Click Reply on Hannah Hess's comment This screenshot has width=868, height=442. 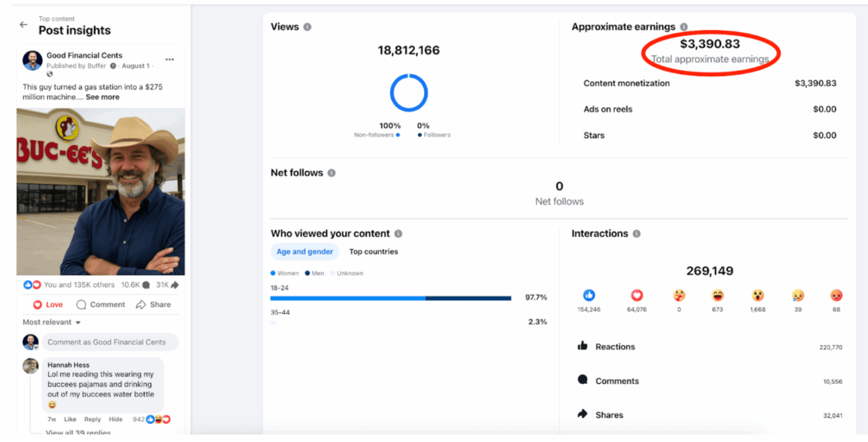(93, 419)
